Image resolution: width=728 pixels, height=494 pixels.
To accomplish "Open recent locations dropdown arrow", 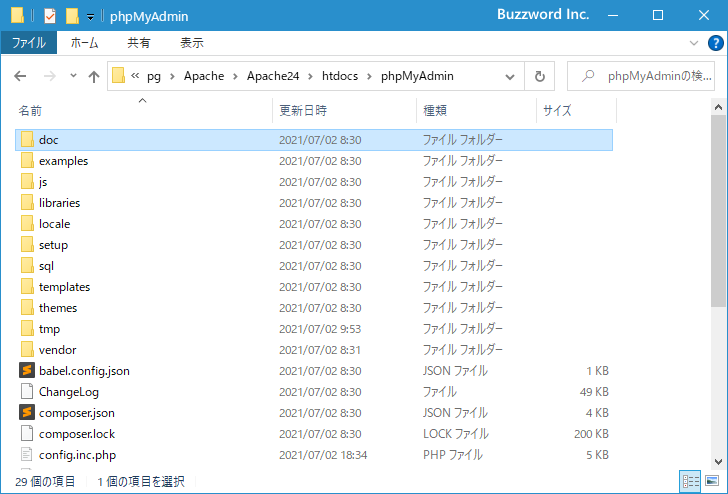I will [x=73, y=76].
